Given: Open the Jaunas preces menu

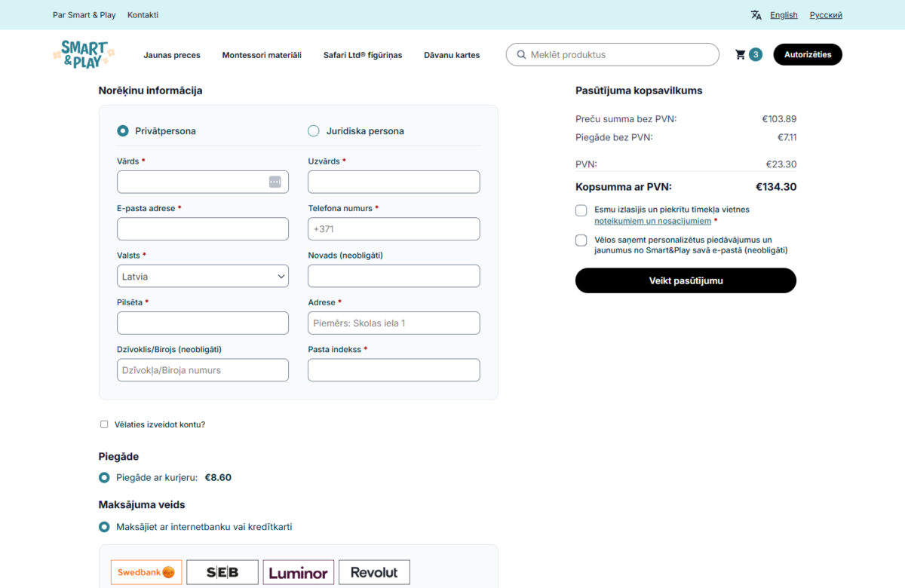Looking at the screenshot, I should pos(171,55).
